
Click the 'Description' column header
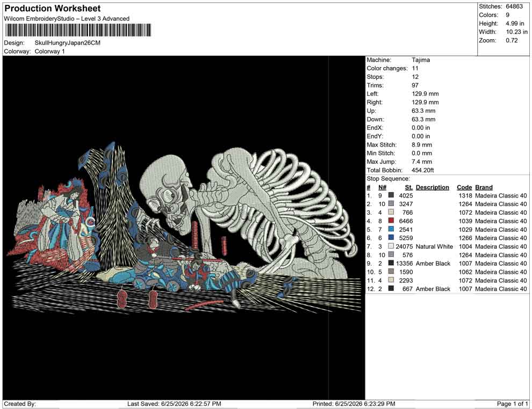tap(432, 187)
